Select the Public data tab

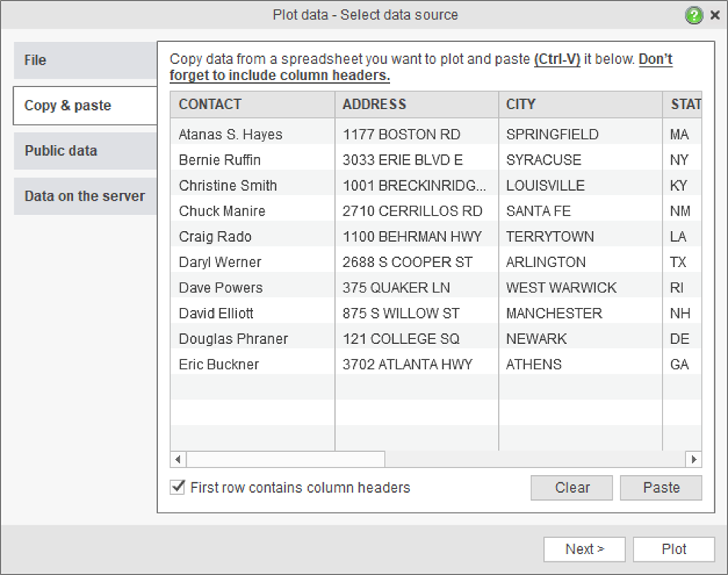tap(85, 151)
